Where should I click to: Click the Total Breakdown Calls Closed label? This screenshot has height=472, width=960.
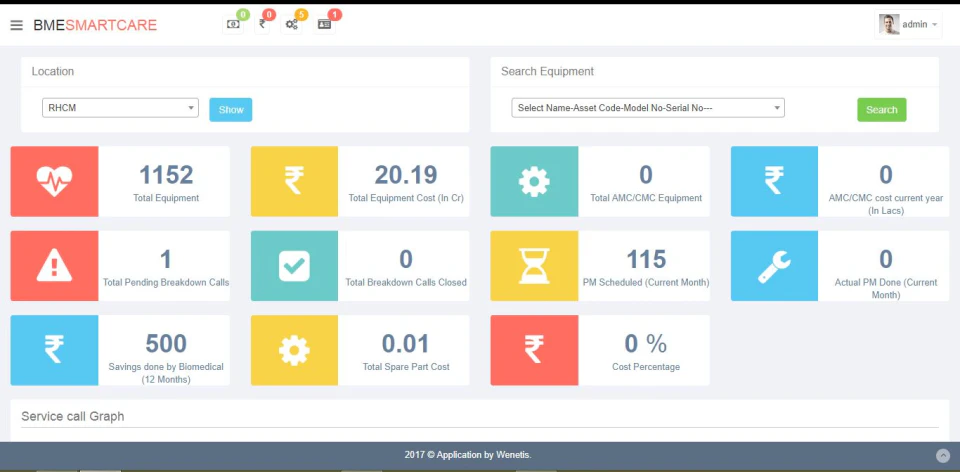pos(406,283)
